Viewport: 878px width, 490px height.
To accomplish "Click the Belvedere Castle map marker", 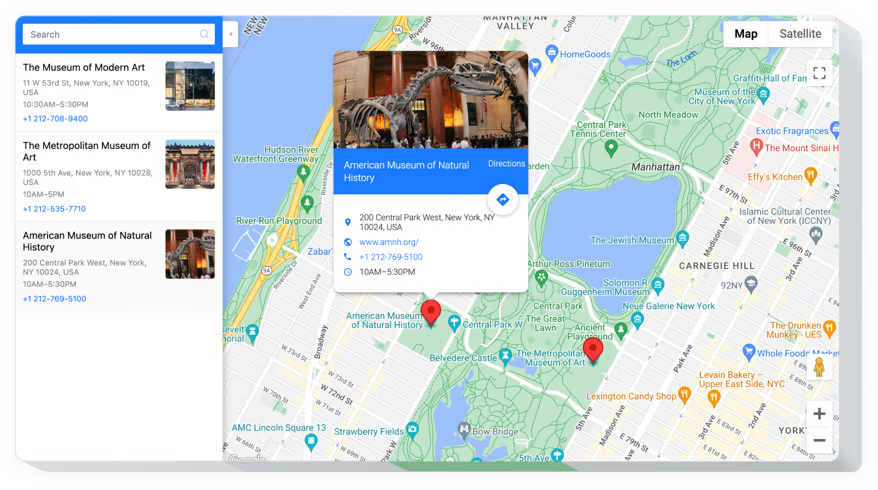I will [x=506, y=356].
